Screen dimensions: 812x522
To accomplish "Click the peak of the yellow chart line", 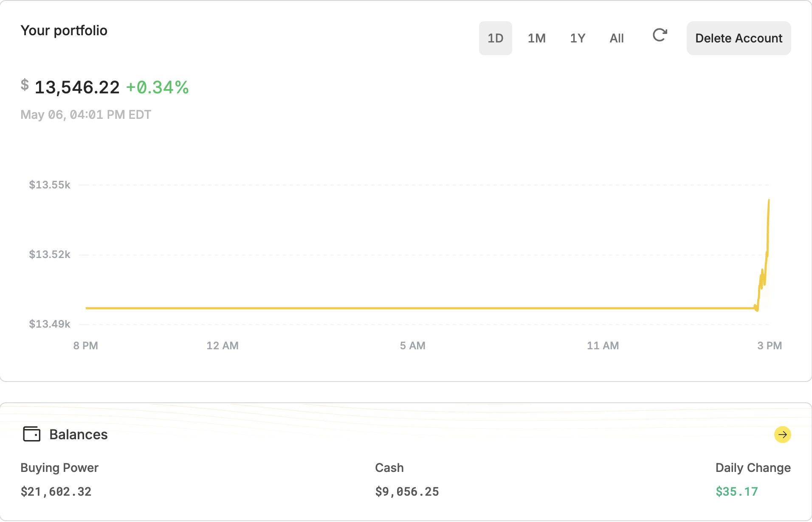I will pos(769,200).
